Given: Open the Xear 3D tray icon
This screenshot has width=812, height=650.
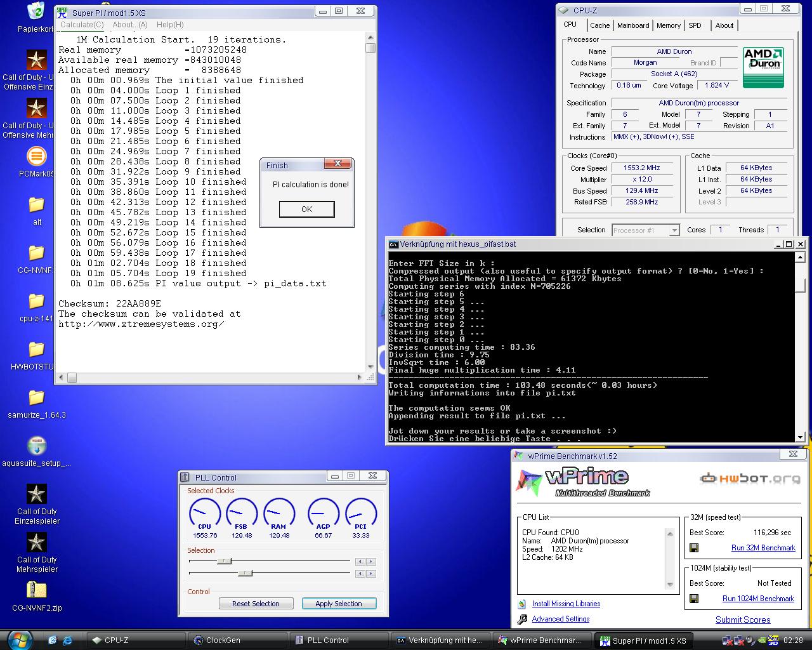Looking at the screenshot, I should (x=773, y=640).
